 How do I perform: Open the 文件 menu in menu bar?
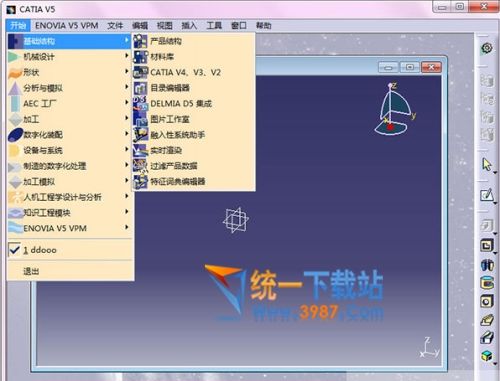(x=115, y=26)
